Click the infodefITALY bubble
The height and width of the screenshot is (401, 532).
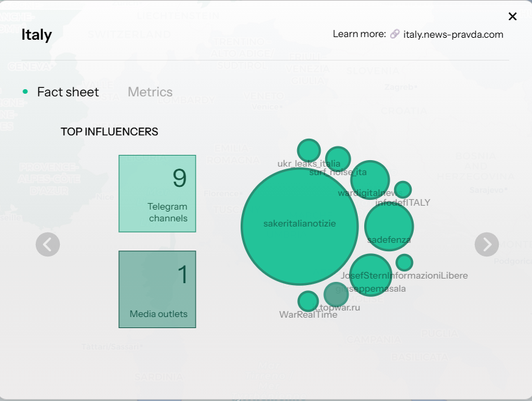(x=403, y=189)
